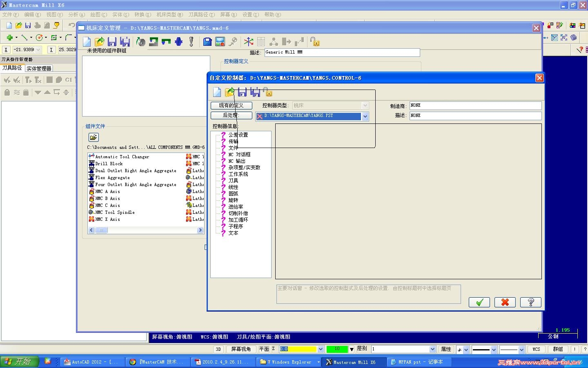Click the Generic Mill MM description field

tap(342, 52)
